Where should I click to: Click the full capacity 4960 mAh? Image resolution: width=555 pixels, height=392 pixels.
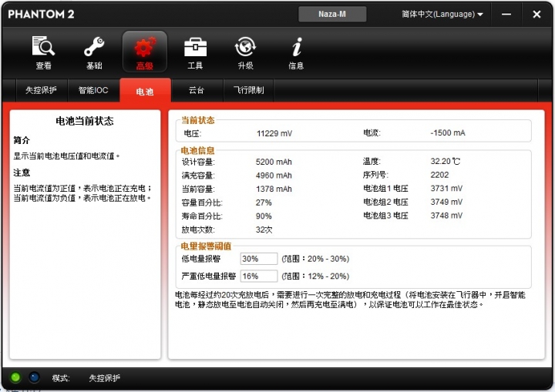click(274, 176)
